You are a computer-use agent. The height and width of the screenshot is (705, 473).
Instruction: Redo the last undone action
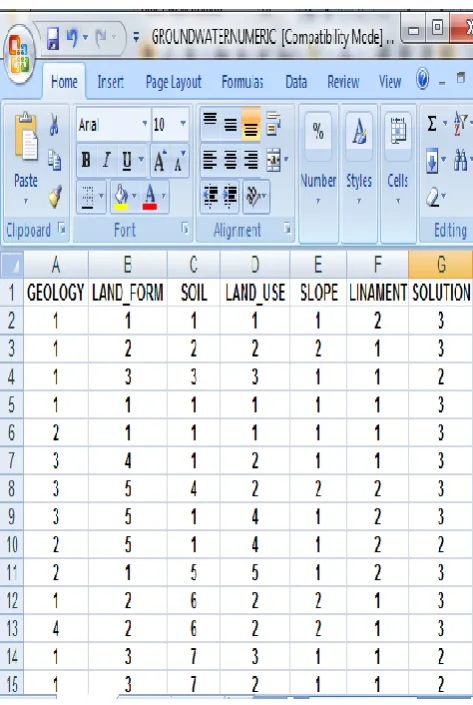pos(101,38)
